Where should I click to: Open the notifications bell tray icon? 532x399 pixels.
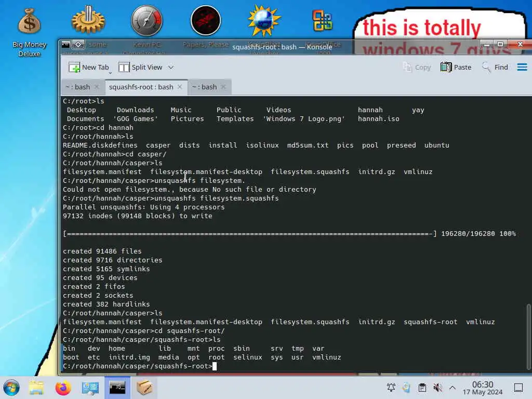point(391,388)
